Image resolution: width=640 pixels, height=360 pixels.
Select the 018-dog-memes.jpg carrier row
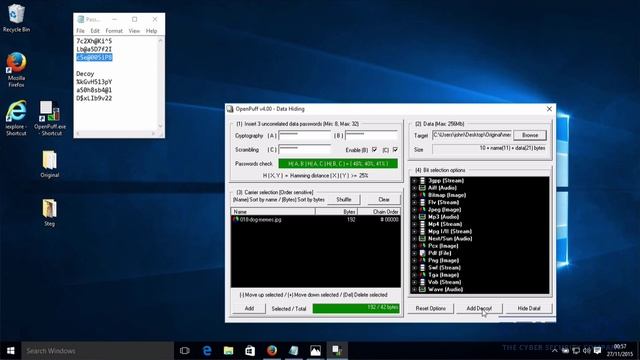tap(316, 220)
